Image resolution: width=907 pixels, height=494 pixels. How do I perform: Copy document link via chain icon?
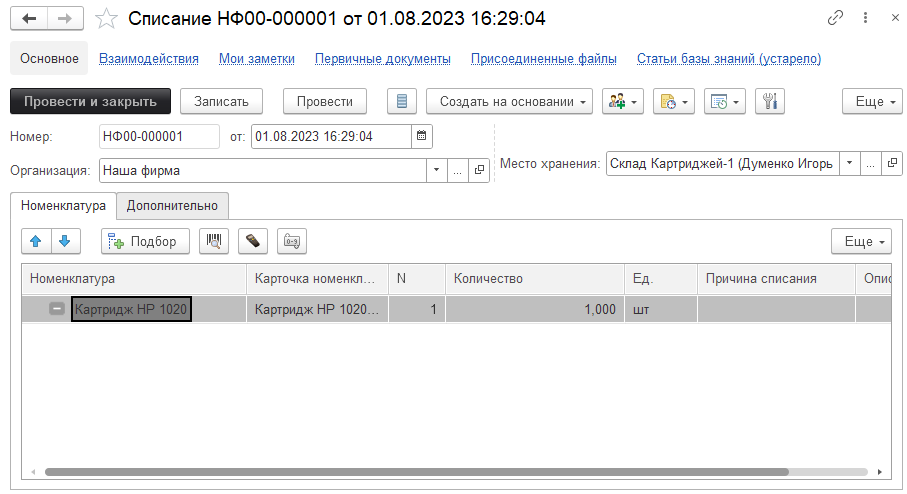click(836, 19)
